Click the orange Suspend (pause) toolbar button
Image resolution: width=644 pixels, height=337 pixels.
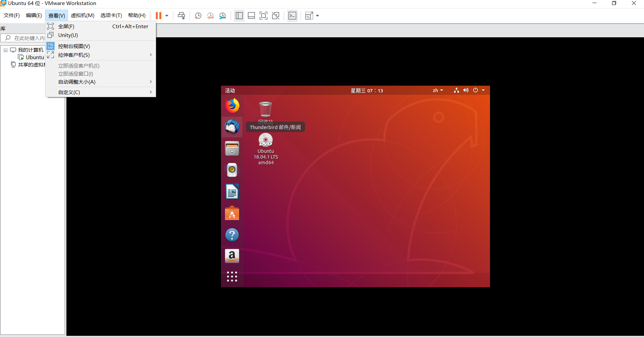[x=158, y=16]
